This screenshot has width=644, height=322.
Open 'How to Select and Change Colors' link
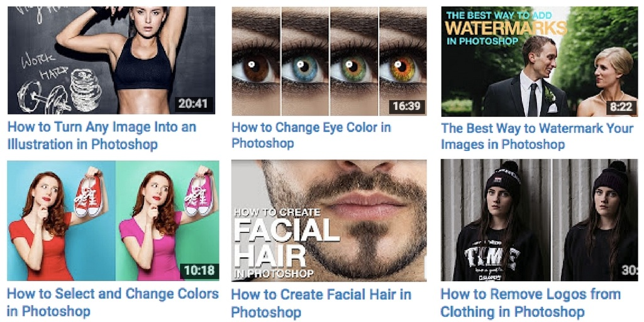113,302
